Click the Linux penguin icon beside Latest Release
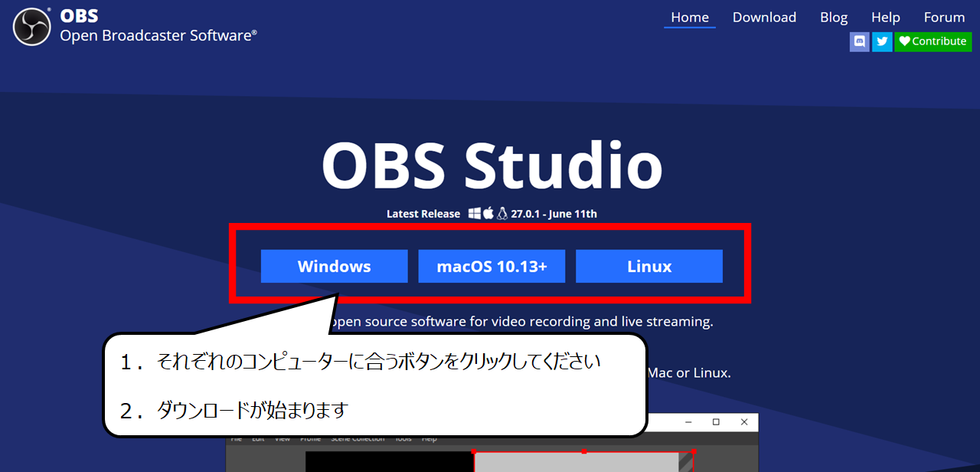980x472 pixels. [502, 214]
